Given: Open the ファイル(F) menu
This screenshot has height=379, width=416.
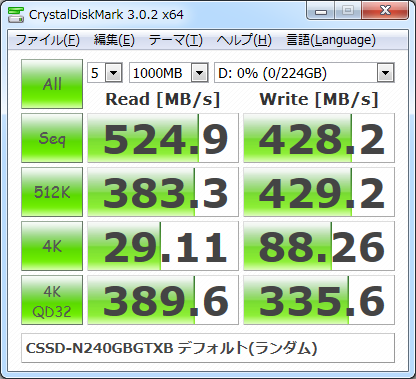Looking at the screenshot, I should [47, 40].
